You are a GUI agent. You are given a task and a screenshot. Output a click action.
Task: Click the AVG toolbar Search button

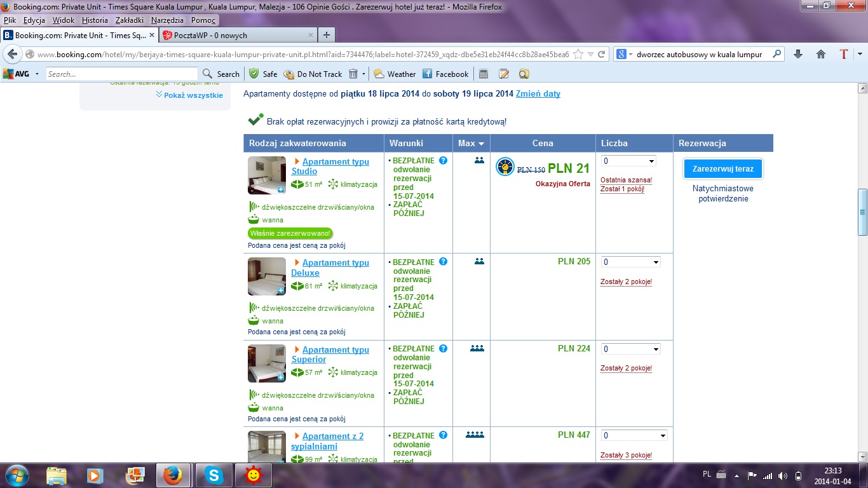221,74
